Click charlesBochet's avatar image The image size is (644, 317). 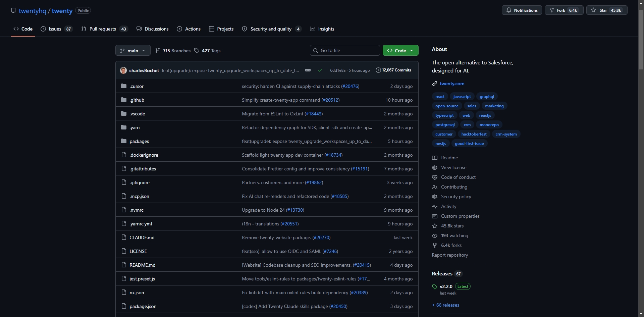(123, 70)
